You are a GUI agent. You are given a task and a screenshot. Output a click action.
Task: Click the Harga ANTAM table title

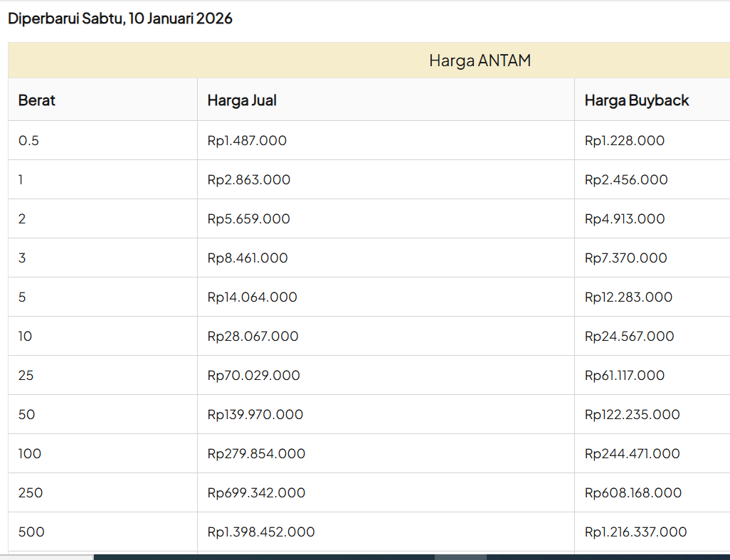coord(480,60)
